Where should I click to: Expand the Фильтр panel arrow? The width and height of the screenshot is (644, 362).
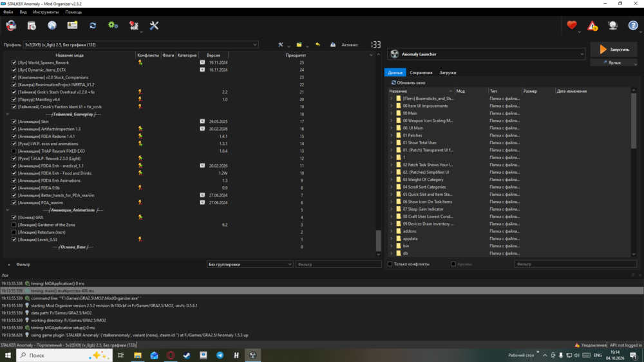pyautogui.click(x=9, y=265)
